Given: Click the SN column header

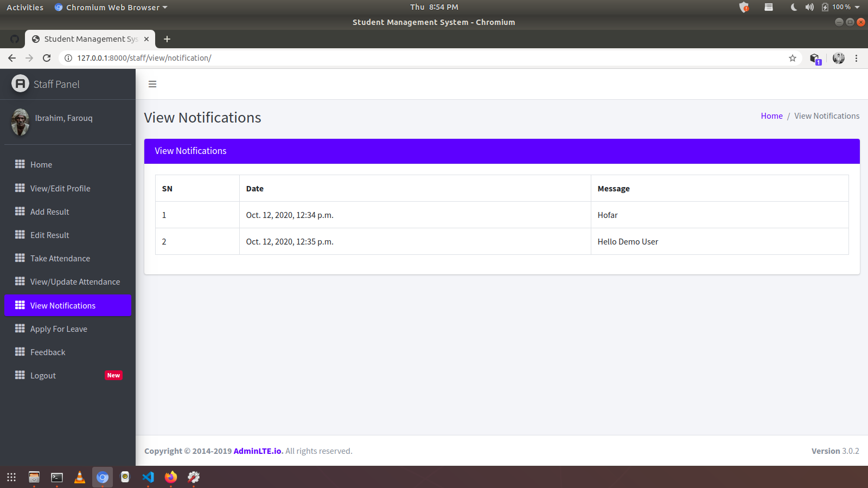Looking at the screenshot, I should tap(197, 188).
